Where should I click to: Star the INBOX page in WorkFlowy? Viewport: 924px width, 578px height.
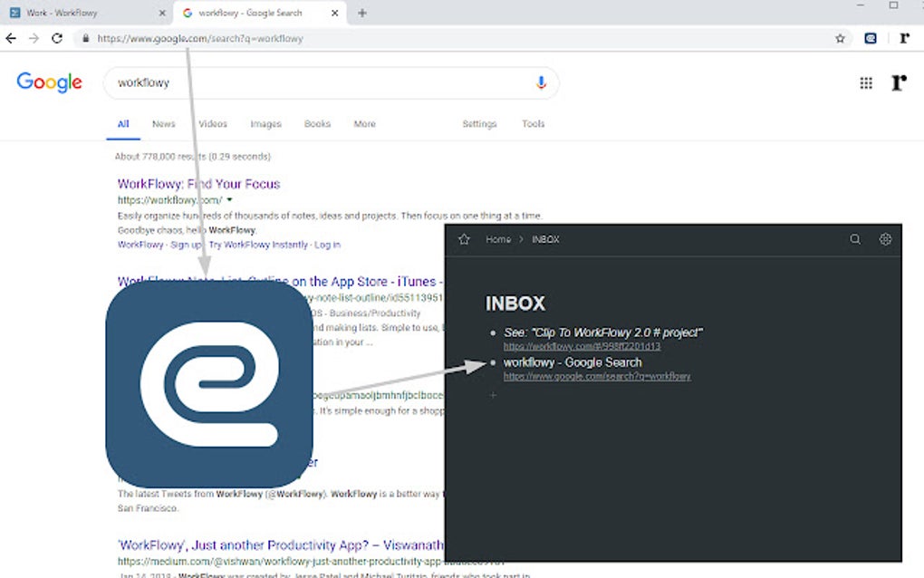pos(463,239)
